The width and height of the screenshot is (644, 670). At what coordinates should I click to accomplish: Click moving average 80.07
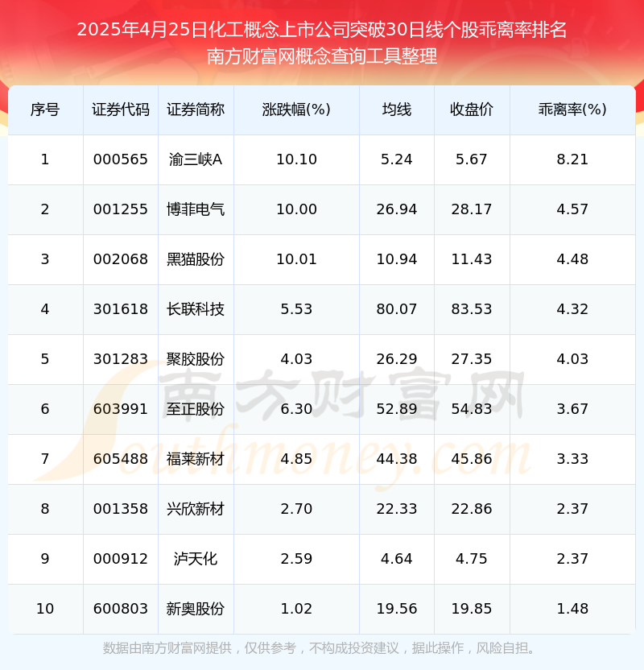[x=397, y=309]
